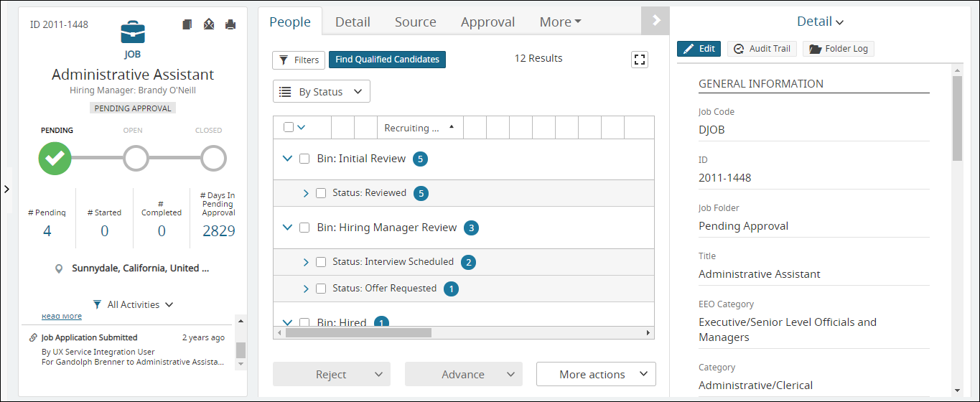Open the Approval tab
This screenshot has width=980, height=402.
pos(487,22)
